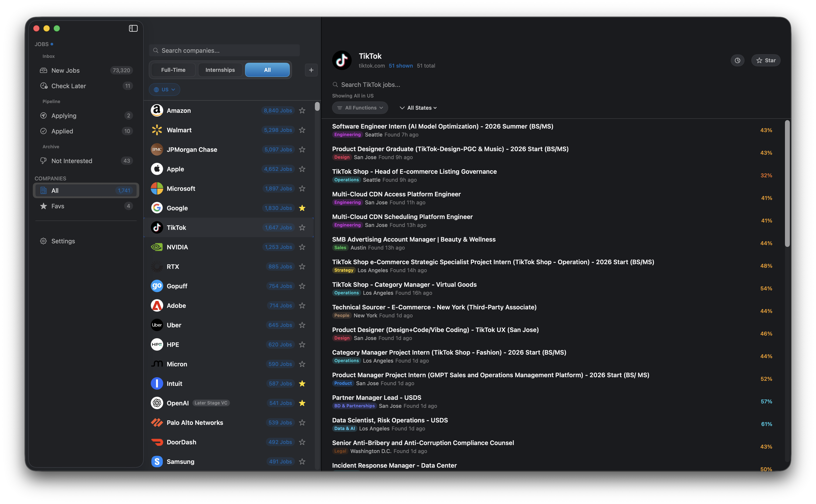The height and width of the screenshot is (504, 816).
Task: Open the clock history icon near Star
Action: pyautogui.click(x=737, y=60)
